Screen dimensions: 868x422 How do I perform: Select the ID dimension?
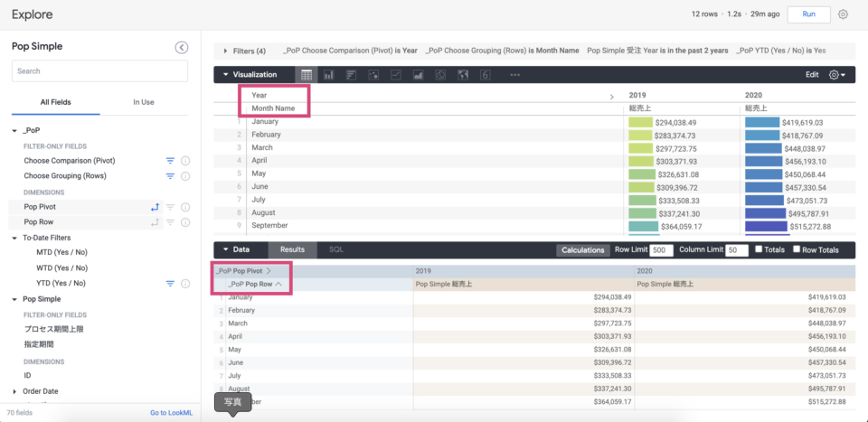(27, 376)
